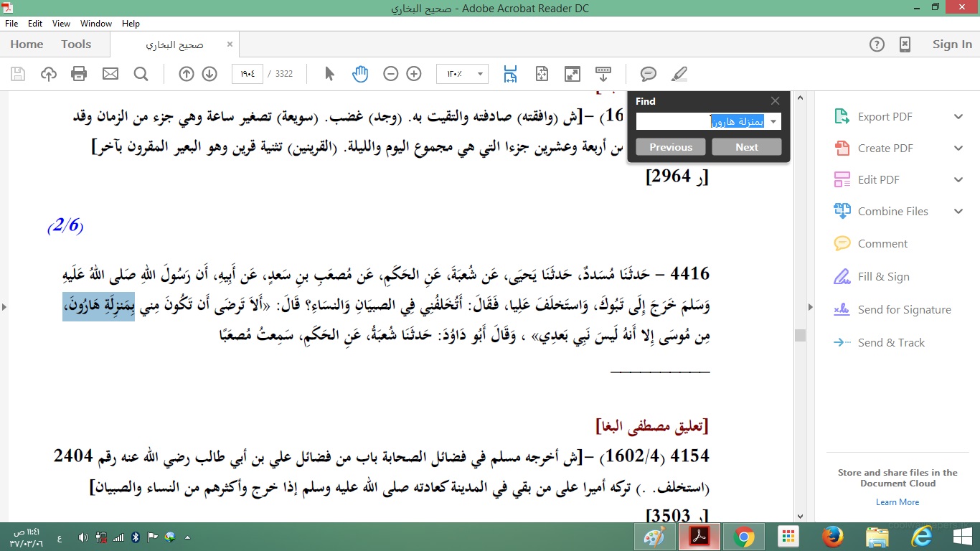Open the zoom level dropdown
The image size is (980, 551).
(480, 74)
